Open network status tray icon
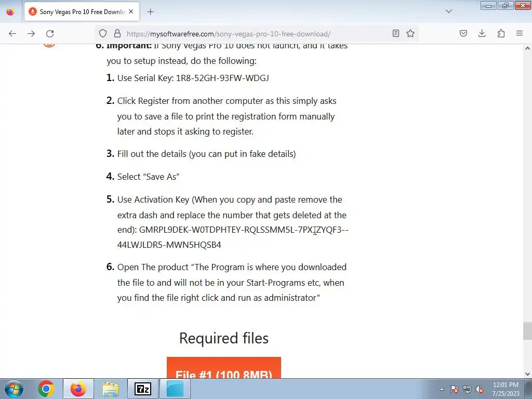This screenshot has height=399, width=532. click(x=467, y=390)
